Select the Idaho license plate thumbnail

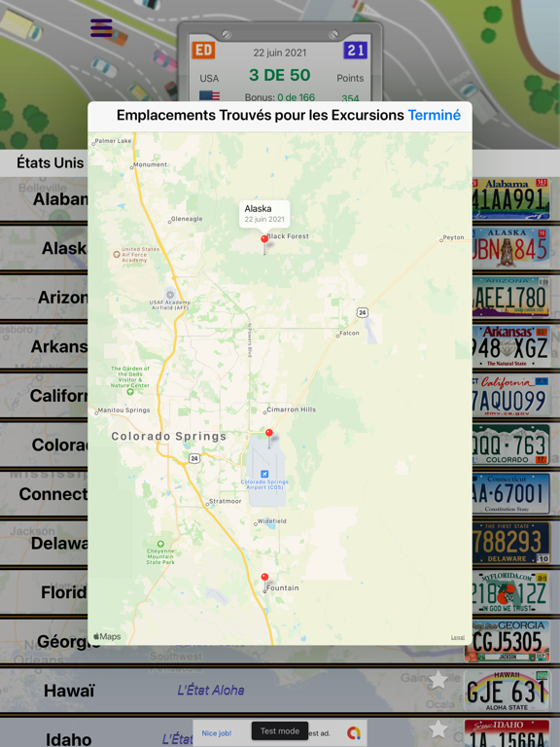click(507, 733)
